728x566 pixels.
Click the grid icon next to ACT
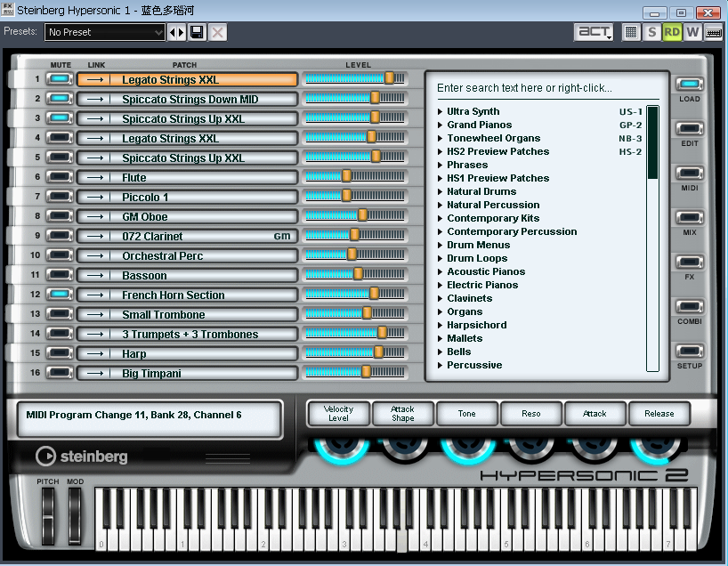631,32
